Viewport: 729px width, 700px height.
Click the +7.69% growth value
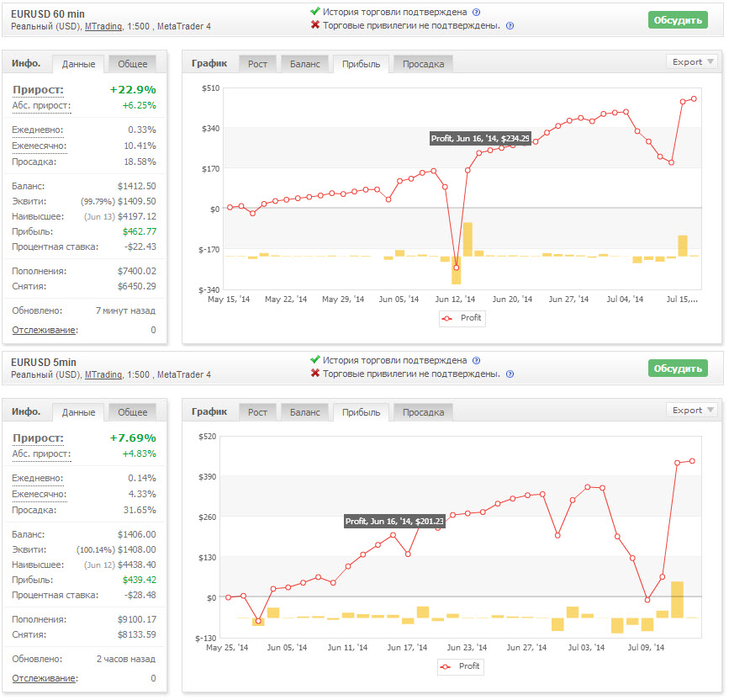(x=133, y=438)
